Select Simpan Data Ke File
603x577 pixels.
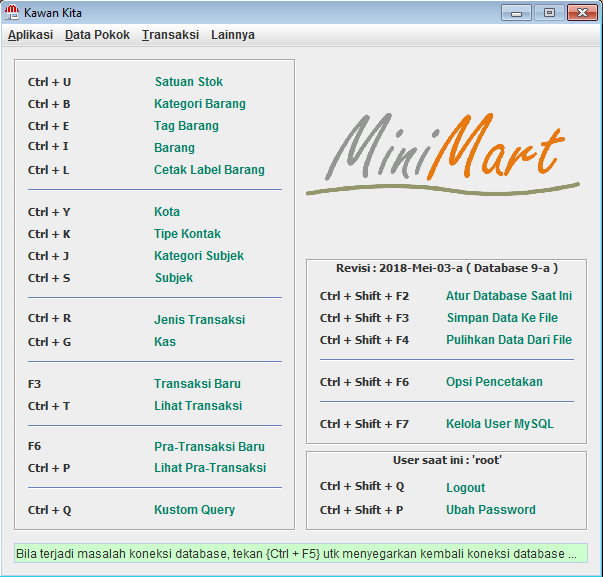(x=502, y=318)
